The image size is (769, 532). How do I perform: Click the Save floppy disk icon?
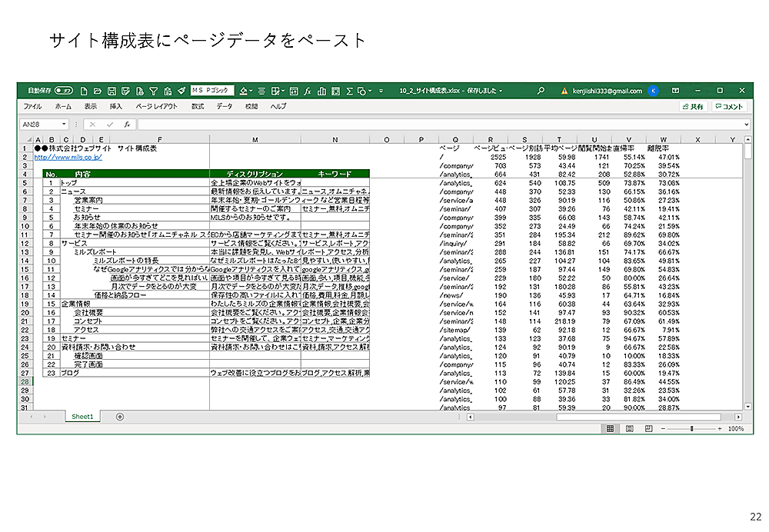112,91
